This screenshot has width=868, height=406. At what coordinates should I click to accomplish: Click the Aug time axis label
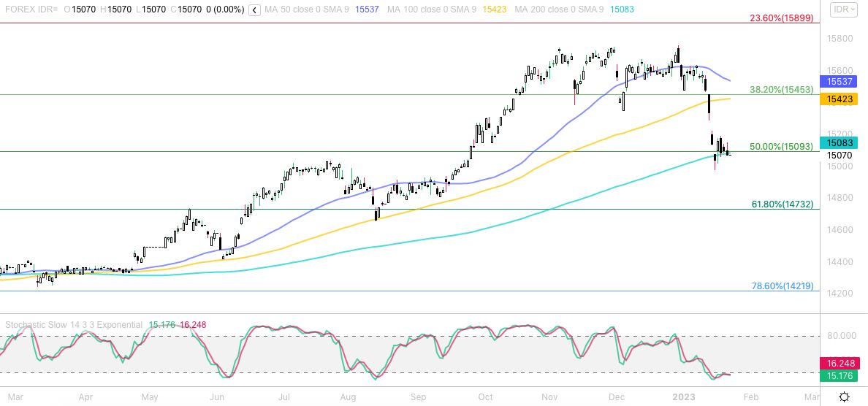pos(348,397)
